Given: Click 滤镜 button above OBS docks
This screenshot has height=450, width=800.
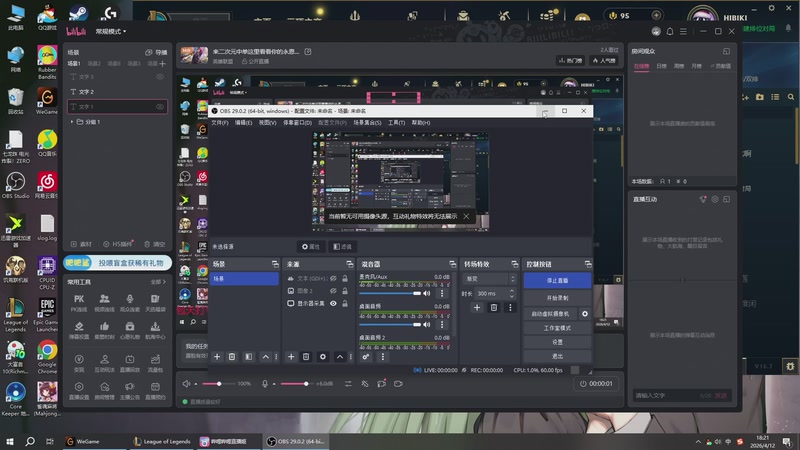Looking at the screenshot, I should [x=342, y=246].
